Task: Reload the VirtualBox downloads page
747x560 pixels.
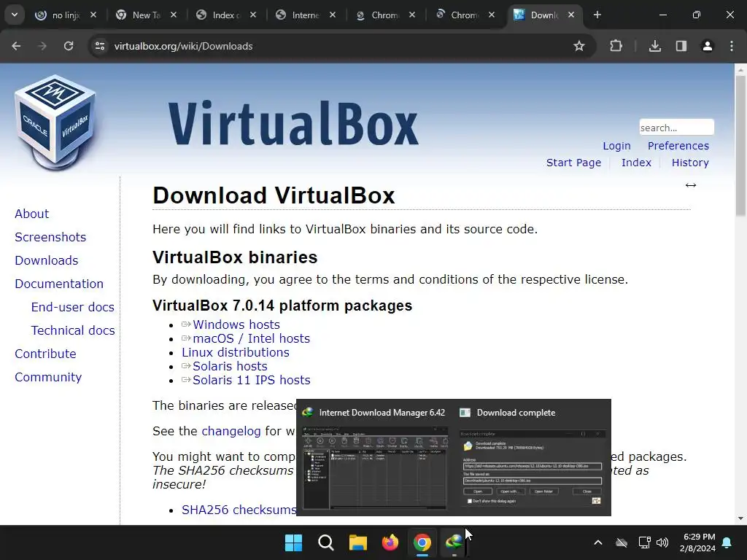Action: coord(69,46)
